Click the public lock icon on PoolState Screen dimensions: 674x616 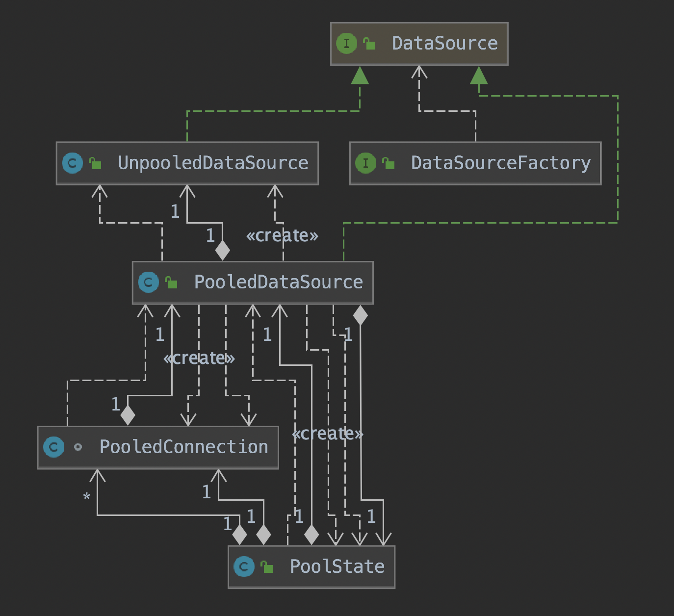267,567
